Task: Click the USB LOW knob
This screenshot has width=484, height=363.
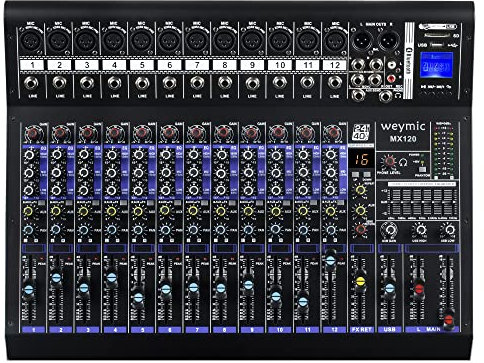Action: tap(449, 230)
